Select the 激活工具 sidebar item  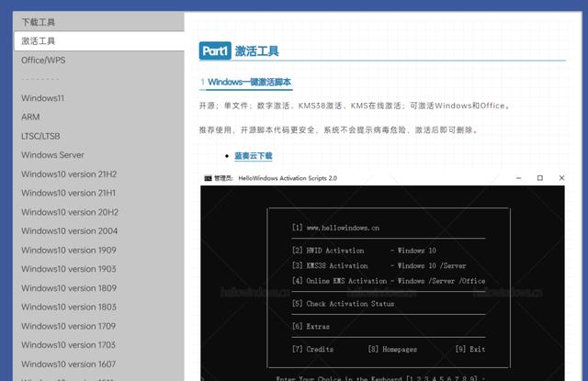click(99, 41)
